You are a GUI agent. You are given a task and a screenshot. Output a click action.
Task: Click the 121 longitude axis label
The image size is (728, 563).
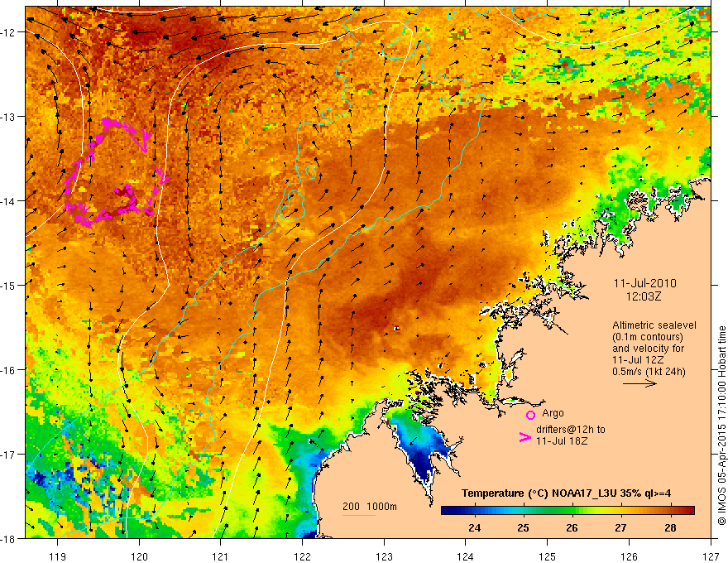pyautogui.click(x=221, y=556)
